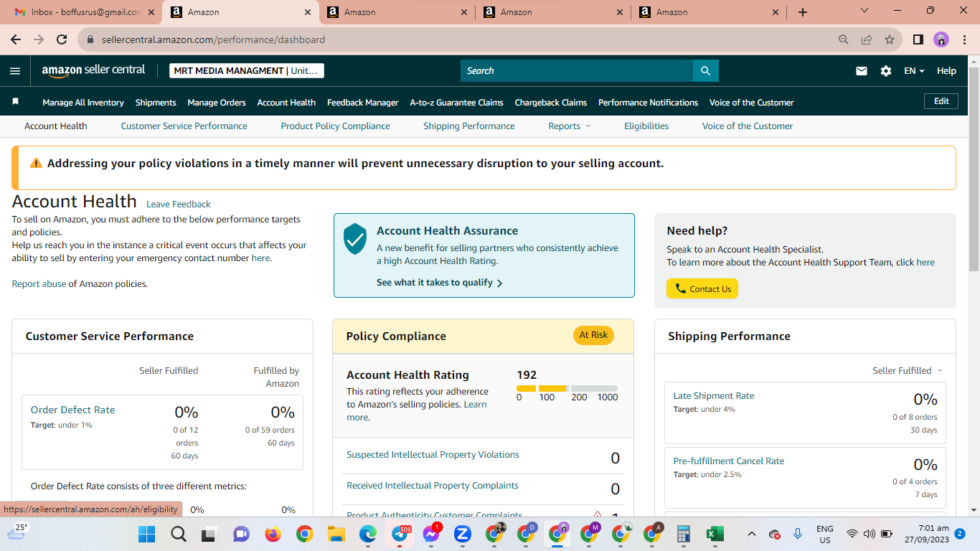Open Telegram from the taskbar
The height and width of the screenshot is (551, 980).
[x=400, y=534]
